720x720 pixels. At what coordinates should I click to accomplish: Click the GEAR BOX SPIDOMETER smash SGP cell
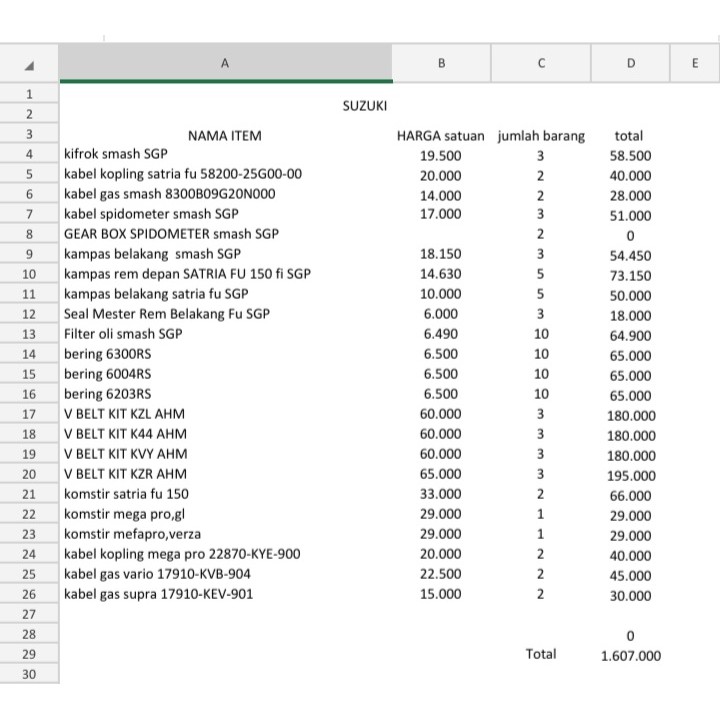171,234
